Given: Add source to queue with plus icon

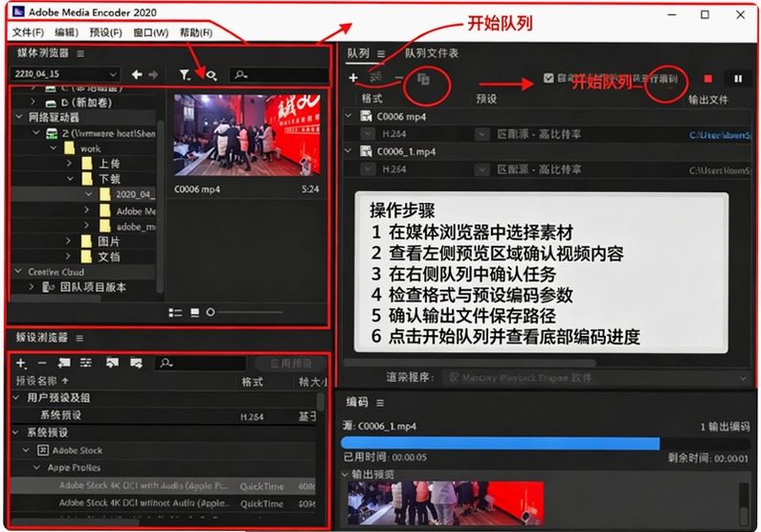Looking at the screenshot, I should (353, 78).
